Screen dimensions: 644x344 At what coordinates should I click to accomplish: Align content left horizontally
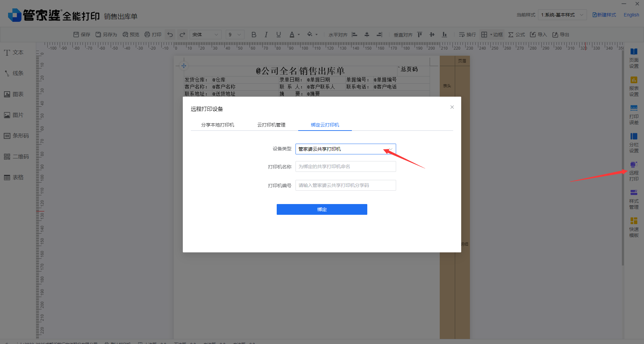pos(355,35)
